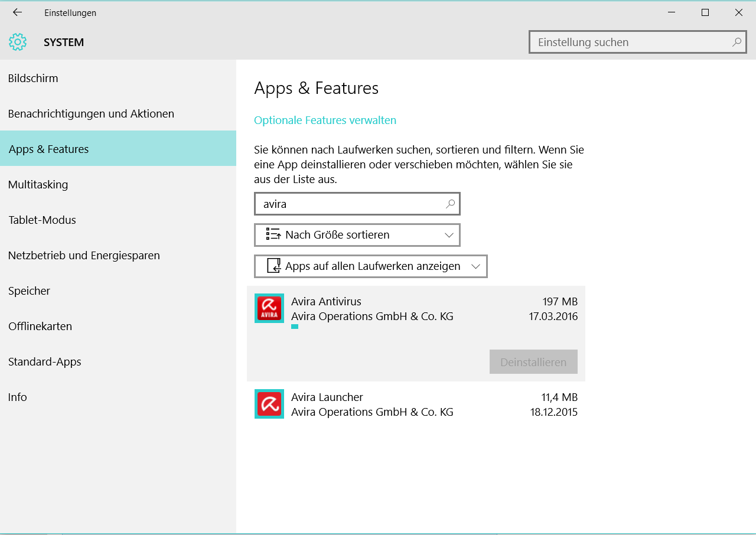Go to Benachrichtigungen und Aktionen
The width and height of the screenshot is (756, 535).
pos(91,114)
